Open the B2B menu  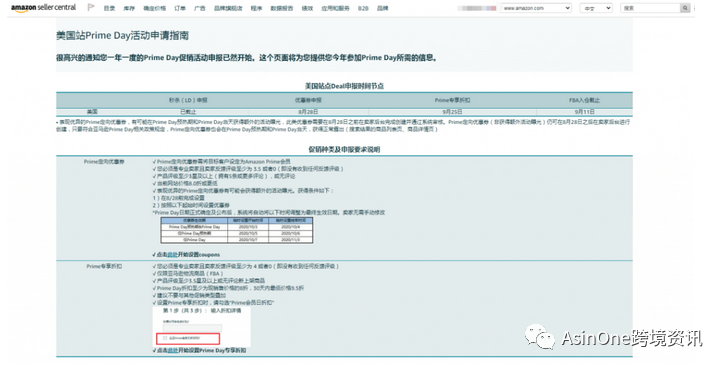pyautogui.click(x=363, y=8)
